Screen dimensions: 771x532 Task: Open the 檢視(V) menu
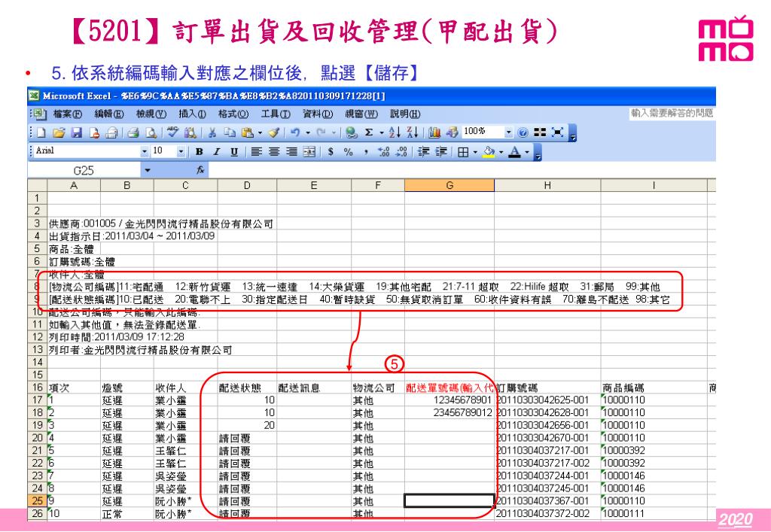151,114
